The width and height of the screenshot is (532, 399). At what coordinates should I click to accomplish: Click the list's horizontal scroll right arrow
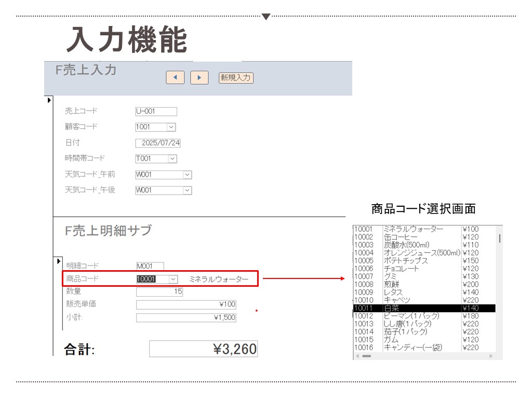click(x=491, y=356)
